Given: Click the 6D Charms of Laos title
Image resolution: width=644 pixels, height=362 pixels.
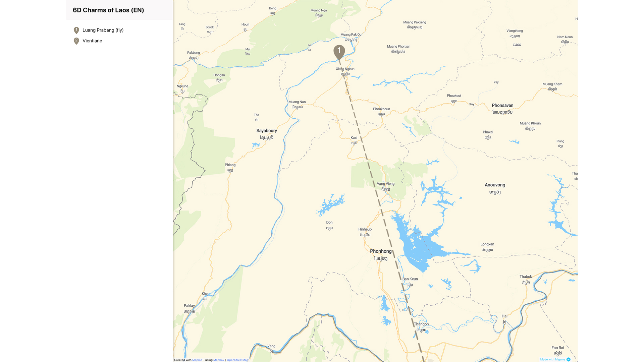Looking at the screenshot, I should [x=108, y=10].
